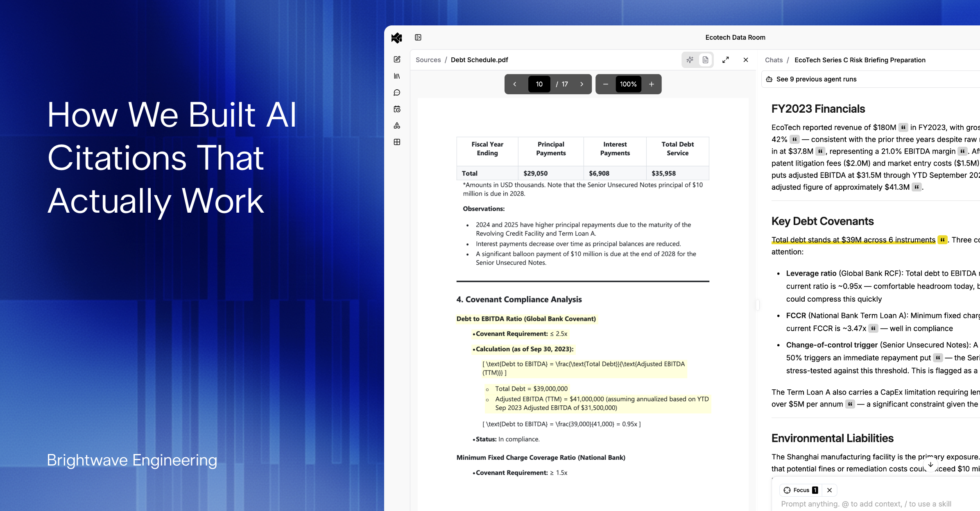Viewport: 980px width, 511px height.
Task: Open the chats speech bubble icon
Action: [x=397, y=93]
